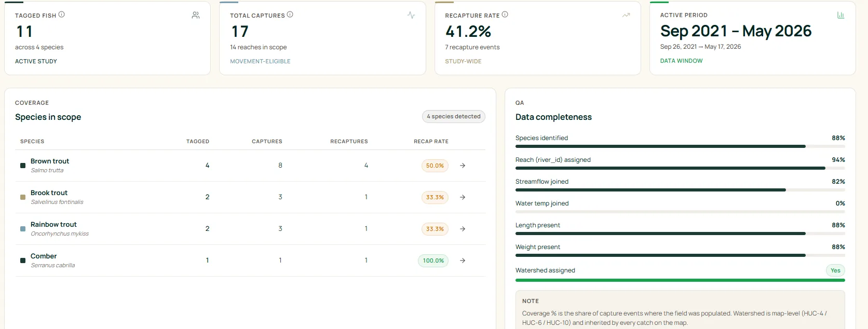
Task: Click the RECAPTURES column header
Action: pyautogui.click(x=349, y=141)
